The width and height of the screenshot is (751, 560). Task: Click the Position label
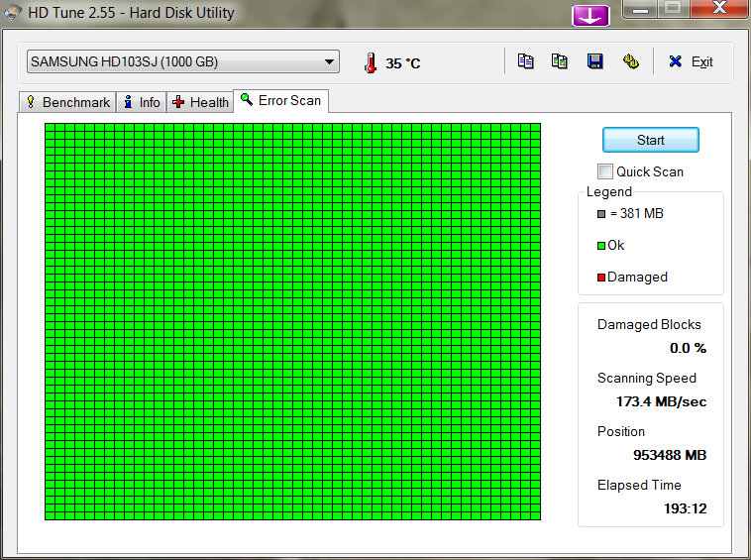(x=621, y=431)
